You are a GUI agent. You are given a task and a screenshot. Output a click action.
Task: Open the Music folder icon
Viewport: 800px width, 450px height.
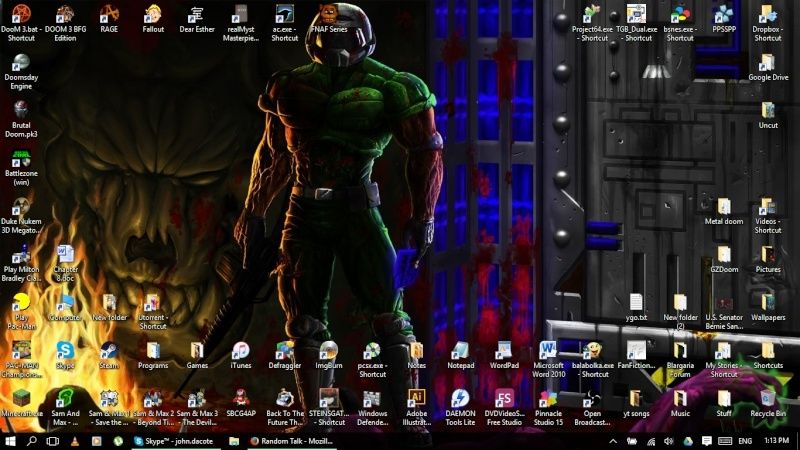pyautogui.click(x=680, y=398)
